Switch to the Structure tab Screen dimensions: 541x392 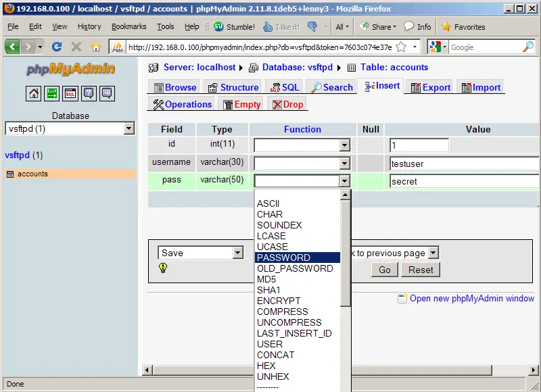(x=233, y=87)
